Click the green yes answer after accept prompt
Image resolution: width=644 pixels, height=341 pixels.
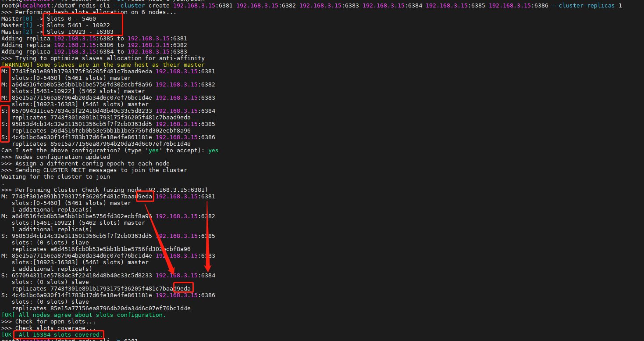click(213, 151)
